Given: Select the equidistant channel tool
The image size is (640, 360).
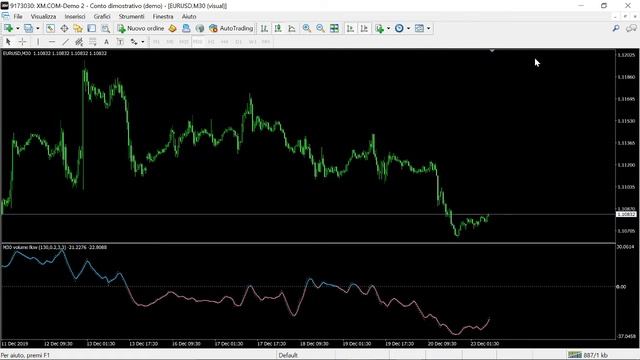Looking at the screenshot, I should coord(79,42).
